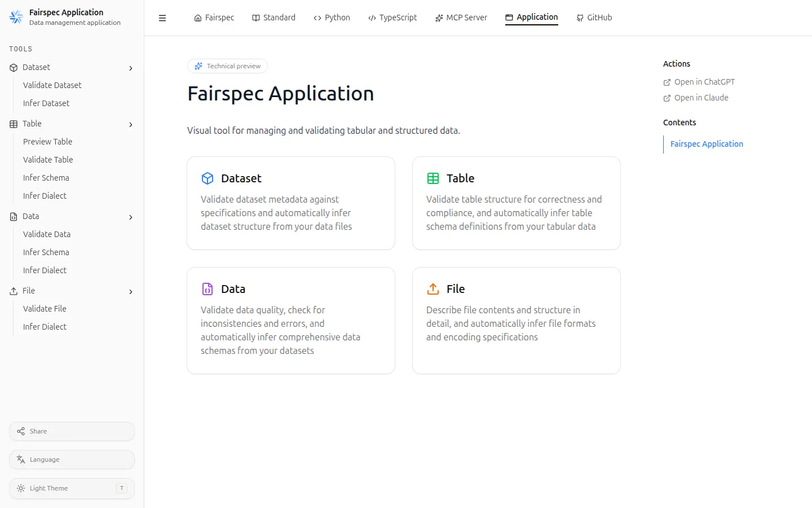Open Validate File in sidebar
Viewport: 812px width, 508px height.
tap(45, 309)
